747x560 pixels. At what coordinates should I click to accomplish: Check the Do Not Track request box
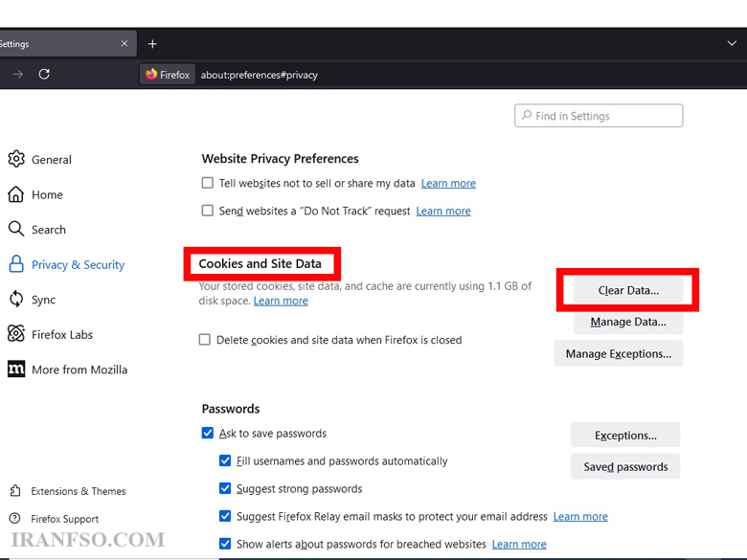pos(208,211)
